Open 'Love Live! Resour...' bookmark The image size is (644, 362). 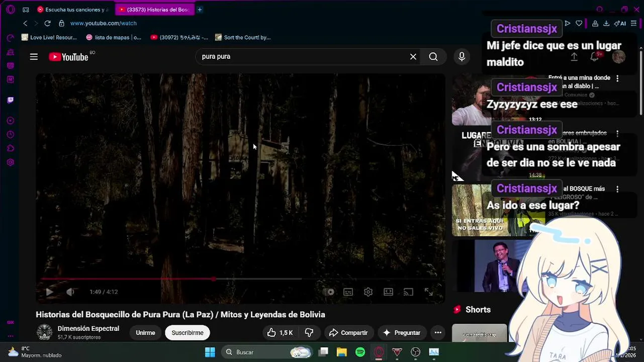click(49, 37)
